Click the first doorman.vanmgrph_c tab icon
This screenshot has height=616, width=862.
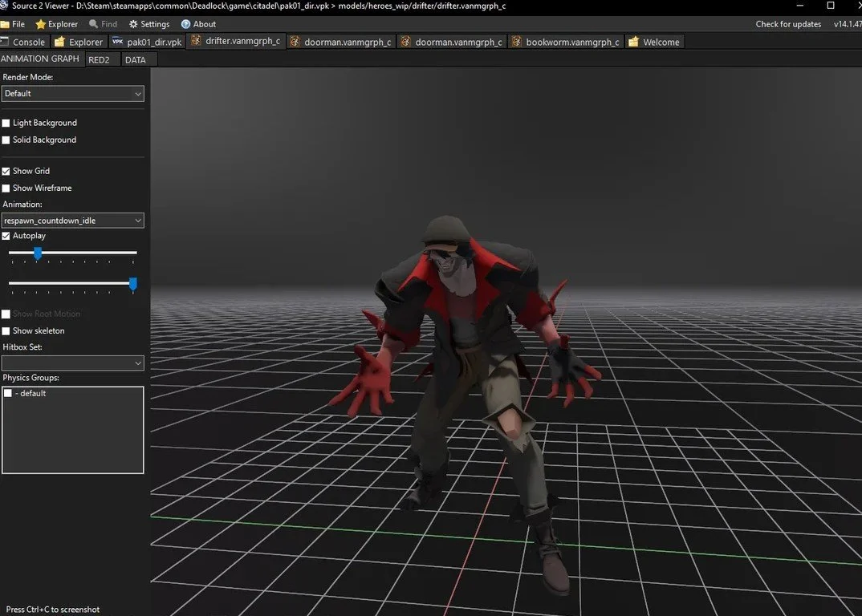point(295,42)
